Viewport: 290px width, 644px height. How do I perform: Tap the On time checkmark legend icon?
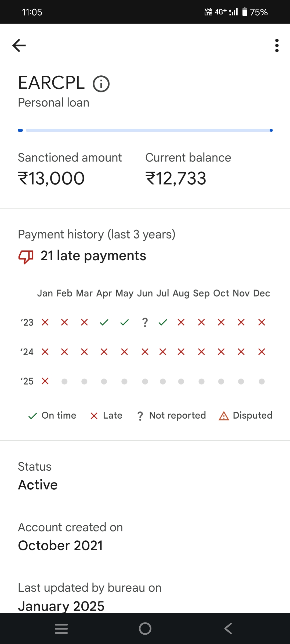pyautogui.click(x=32, y=416)
